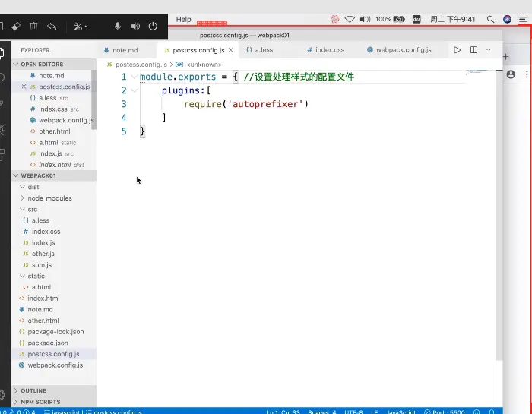The height and width of the screenshot is (414, 532).
Task: Click the Open Editors list scrollbar
Action: click(x=93, y=100)
